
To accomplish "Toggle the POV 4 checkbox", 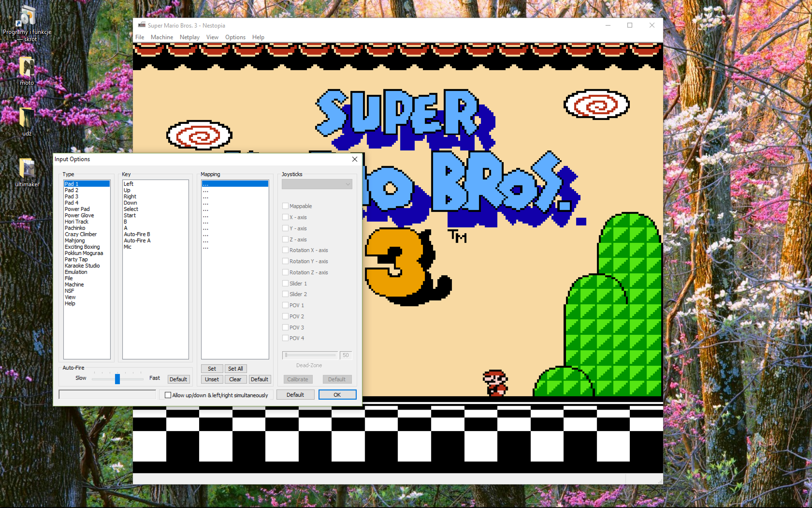I will point(285,338).
